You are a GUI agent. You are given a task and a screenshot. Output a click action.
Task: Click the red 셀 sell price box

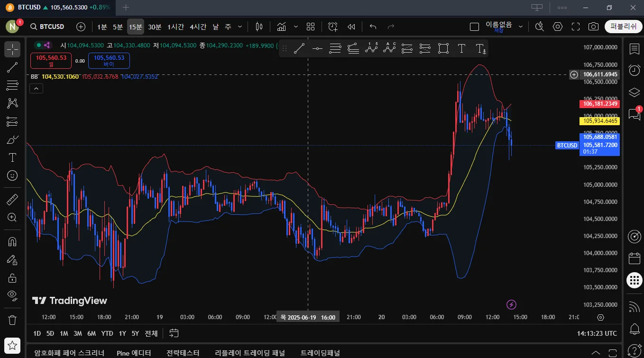(x=51, y=61)
